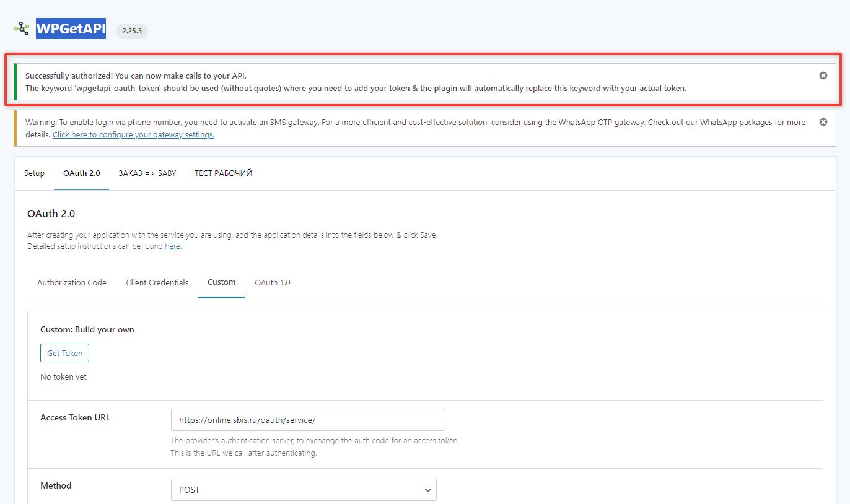Open the gateway settings configuration link
Image resolution: width=850 pixels, height=504 pixels.
[x=133, y=134]
